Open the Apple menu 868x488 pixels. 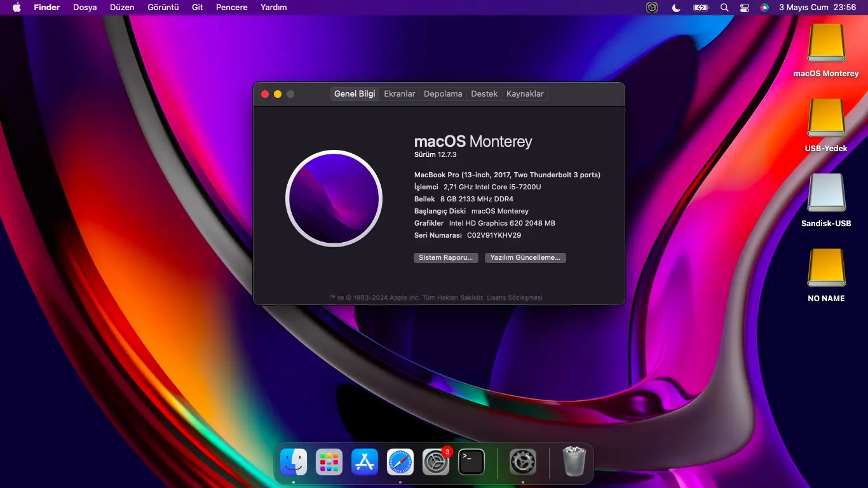pos(17,8)
